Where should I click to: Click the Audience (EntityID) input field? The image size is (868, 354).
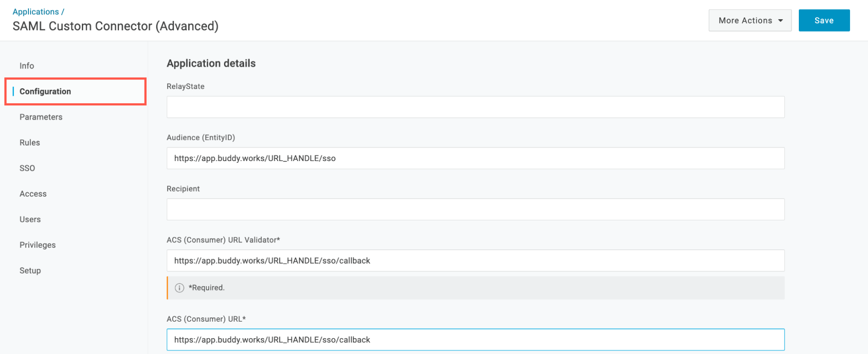[x=476, y=158]
